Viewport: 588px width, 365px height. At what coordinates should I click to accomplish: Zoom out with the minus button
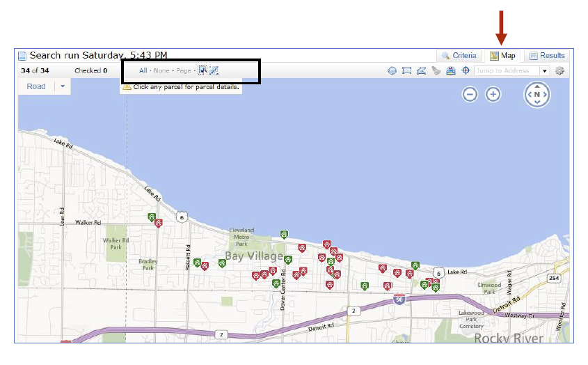click(470, 94)
